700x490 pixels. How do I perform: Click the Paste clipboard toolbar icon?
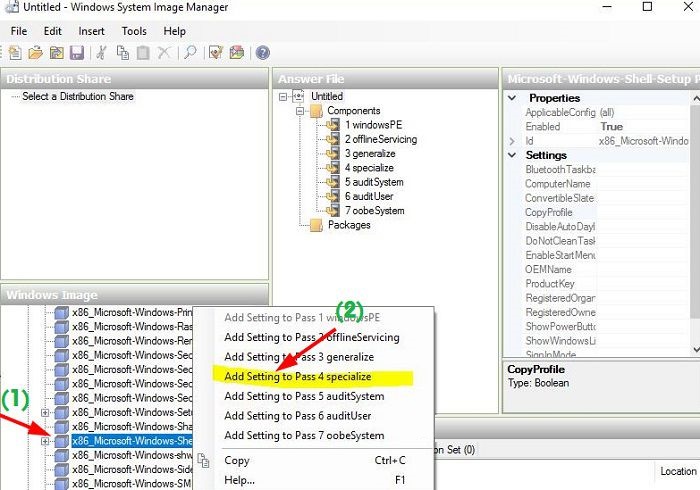point(143,53)
